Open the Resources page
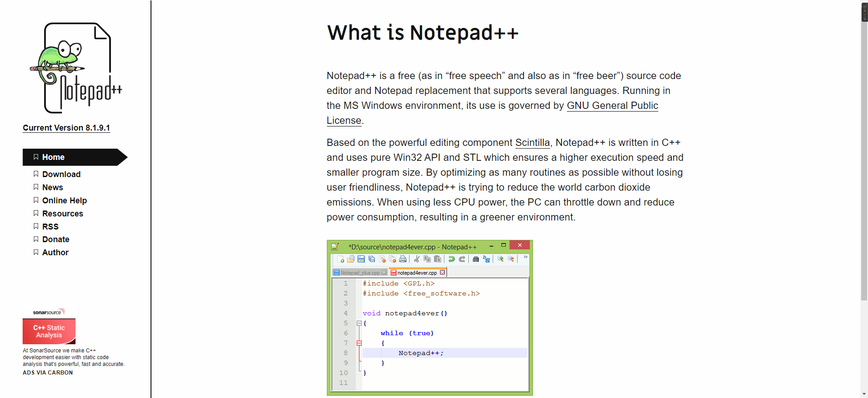This screenshot has width=868, height=398. (62, 214)
